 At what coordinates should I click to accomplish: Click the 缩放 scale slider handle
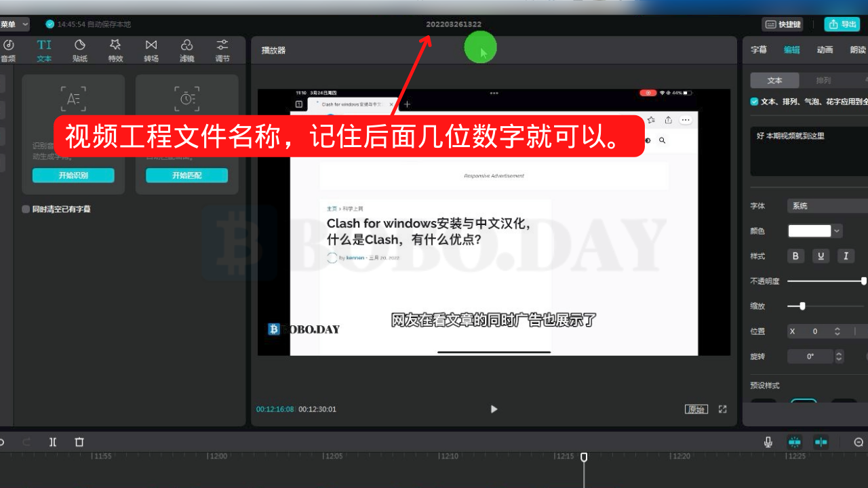pyautogui.click(x=802, y=306)
